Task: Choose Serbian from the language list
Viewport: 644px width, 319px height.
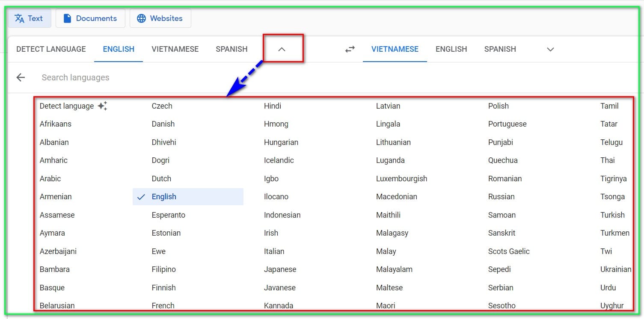Action: (501, 288)
